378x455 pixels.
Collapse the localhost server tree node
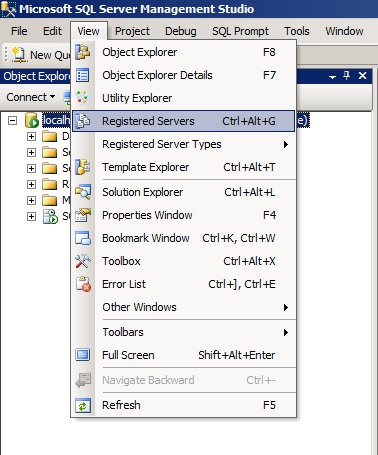(x=12, y=120)
